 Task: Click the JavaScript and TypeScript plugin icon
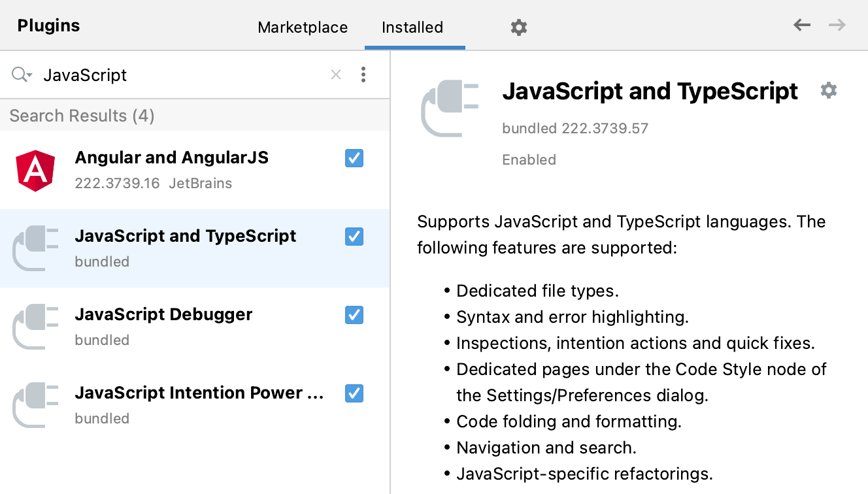[35, 248]
